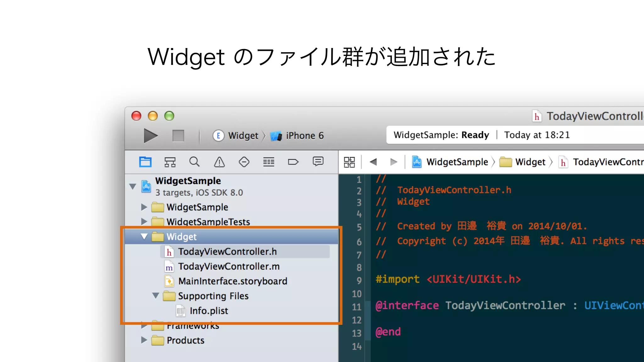Show the Project navigator
Image resolution: width=644 pixels, height=362 pixels.
click(145, 162)
